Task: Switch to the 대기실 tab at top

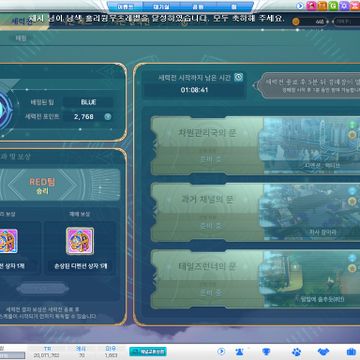Action: (x=161, y=6)
